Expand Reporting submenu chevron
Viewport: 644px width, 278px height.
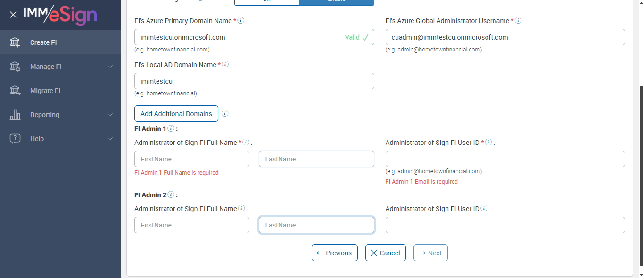[110, 115]
